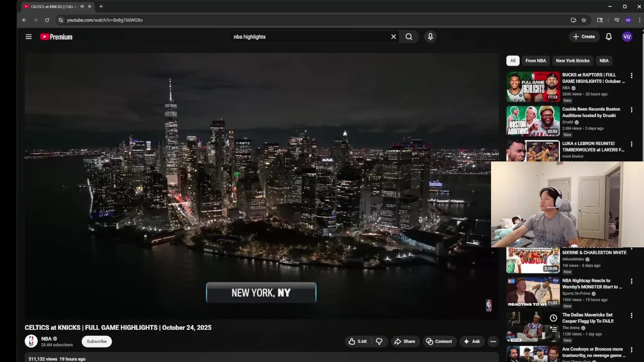The width and height of the screenshot is (644, 362).
Task: Open the YouTube account avatar menu
Action: tap(627, 37)
